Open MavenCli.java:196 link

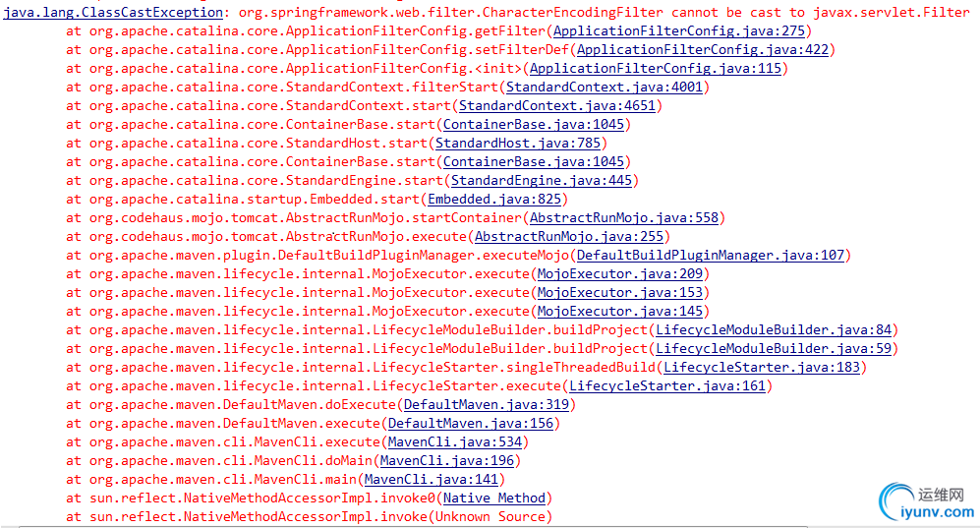pyautogui.click(x=447, y=461)
